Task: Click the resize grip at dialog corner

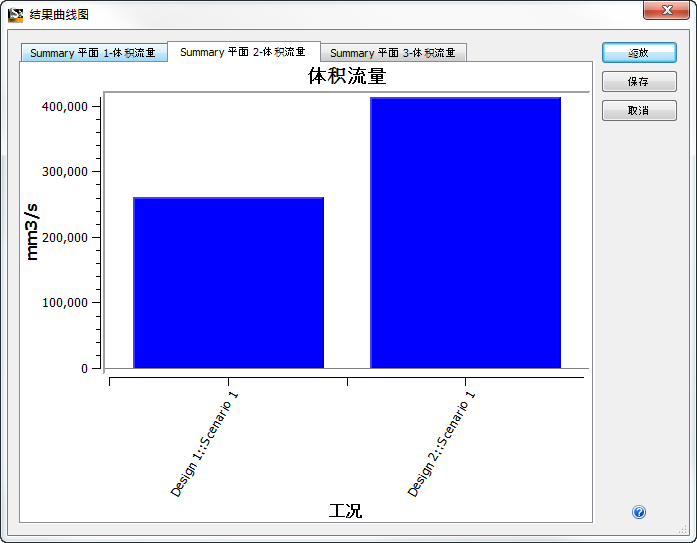Action: pos(683,529)
